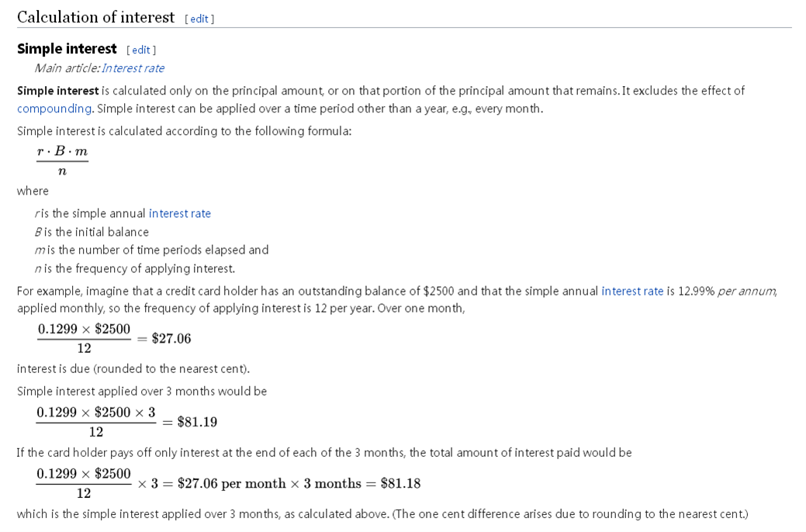Open the Interest rate main article link

click(x=133, y=67)
